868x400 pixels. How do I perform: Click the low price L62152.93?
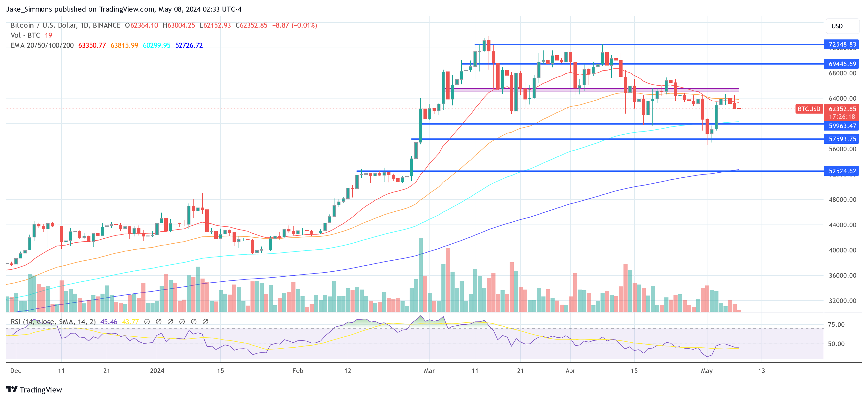pyautogui.click(x=215, y=25)
